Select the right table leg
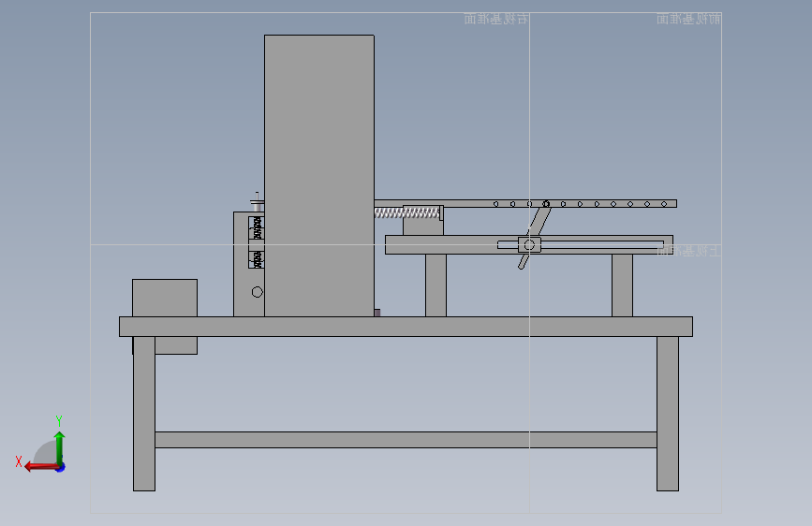The image size is (812, 526). pos(668,414)
